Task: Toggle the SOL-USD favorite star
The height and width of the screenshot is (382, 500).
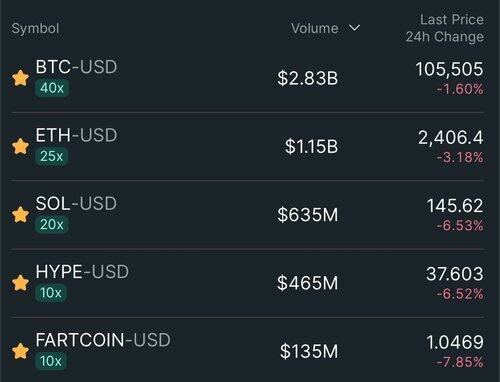Action: click(x=20, y=215)
